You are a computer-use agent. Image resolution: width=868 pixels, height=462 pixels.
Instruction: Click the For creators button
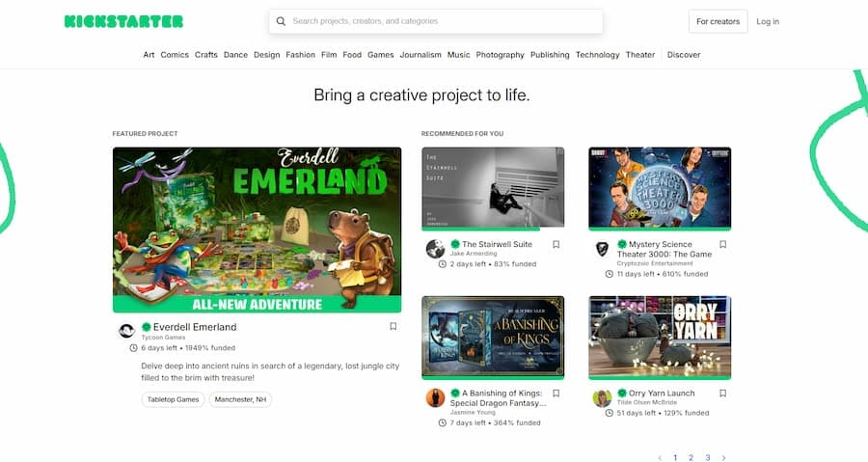(x=718, y=21)
